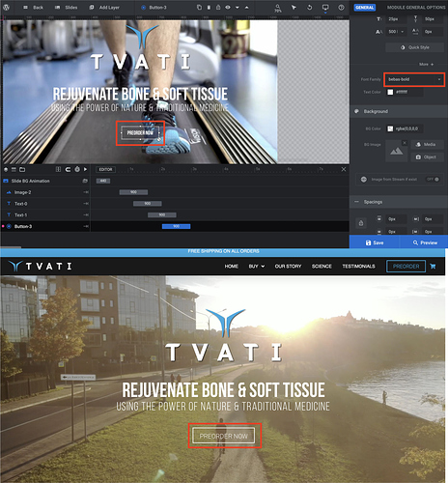Expand the BUY navigation menu
This screenshot has height=483, width=448.
257,267
